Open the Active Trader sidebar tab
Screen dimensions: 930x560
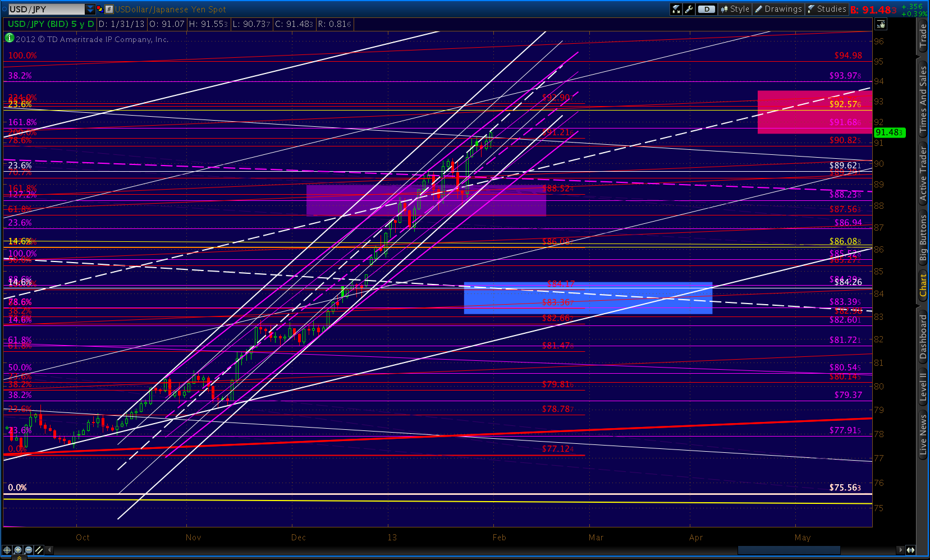point(923,173)
